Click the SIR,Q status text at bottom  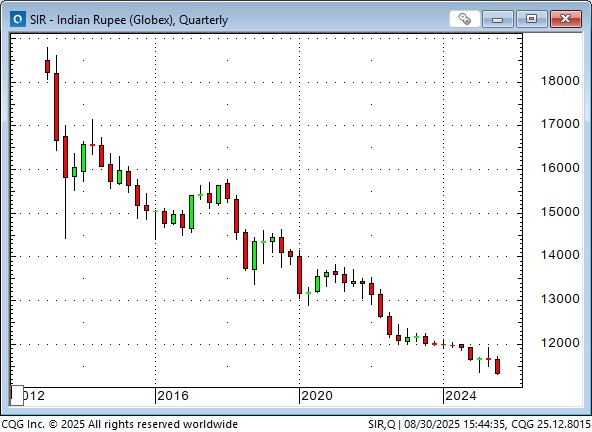click(x=382, y=424)
